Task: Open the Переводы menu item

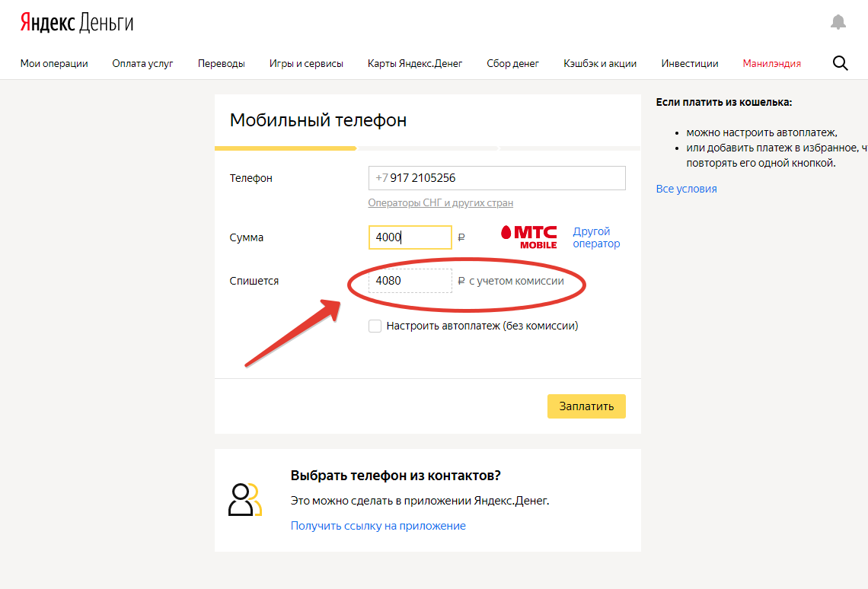Action: pyautogui.click(x=222, y=64)
